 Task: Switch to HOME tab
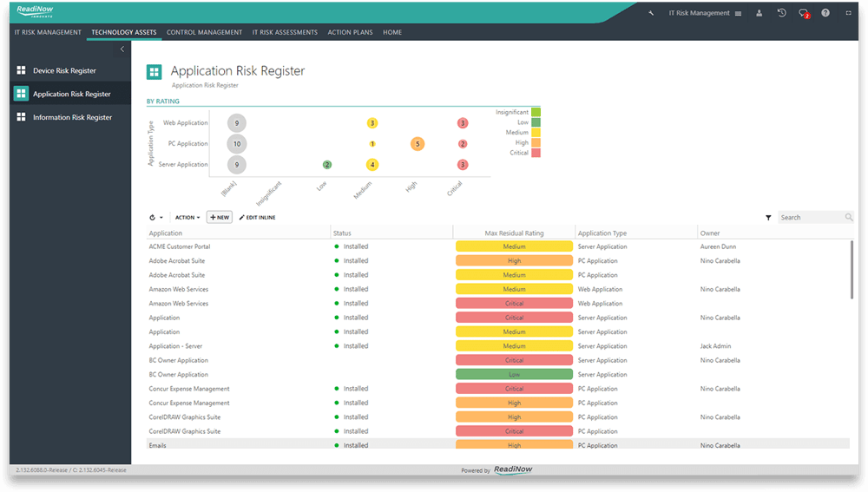click(x=392, y=32)
